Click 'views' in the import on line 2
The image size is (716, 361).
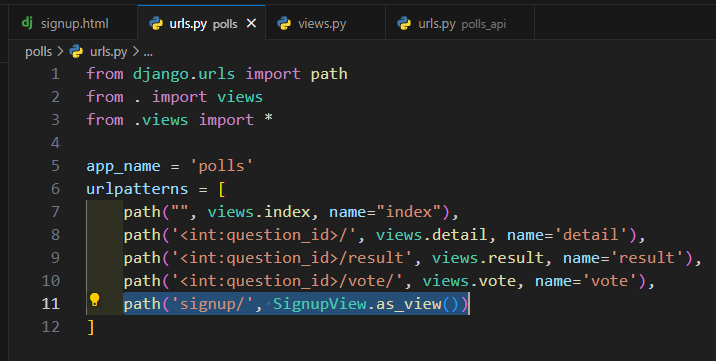(240, 97)
